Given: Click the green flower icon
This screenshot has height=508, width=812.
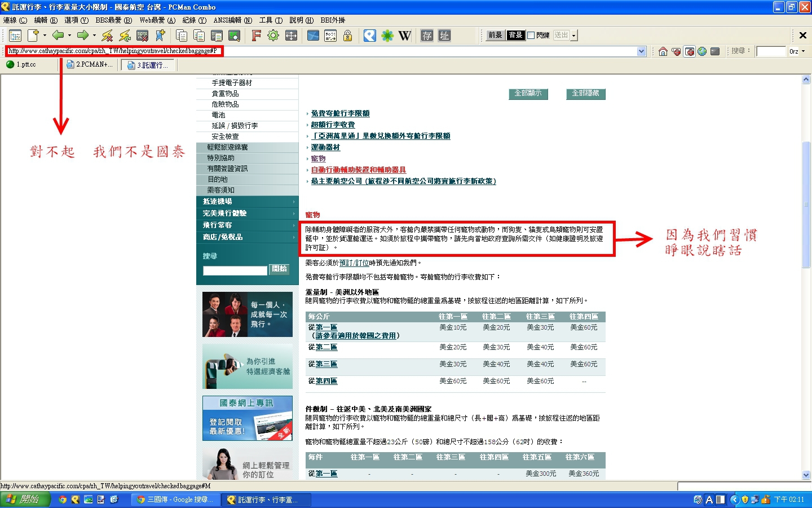Looking at the screenshot, I should (x=387, y=36).
